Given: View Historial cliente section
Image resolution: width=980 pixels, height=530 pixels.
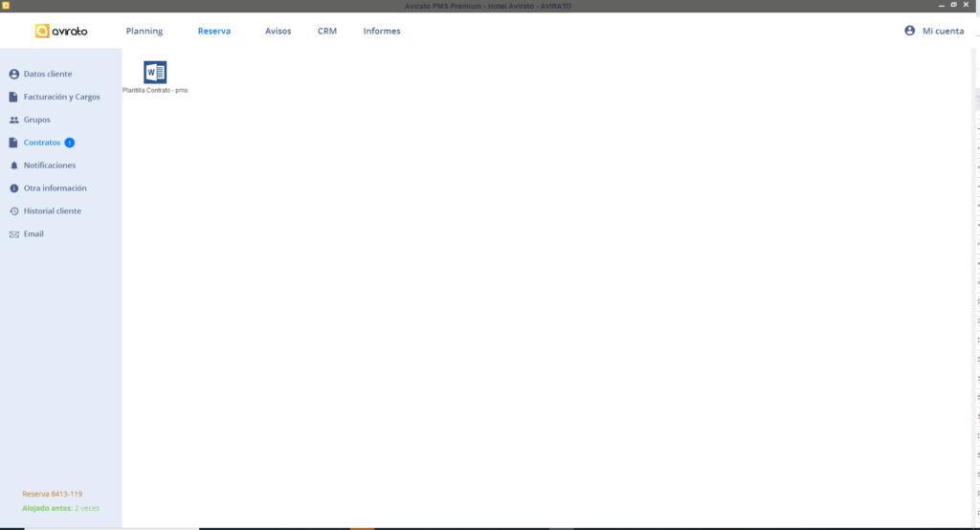Looking at the screenshot, I should [x=53, y=210].
